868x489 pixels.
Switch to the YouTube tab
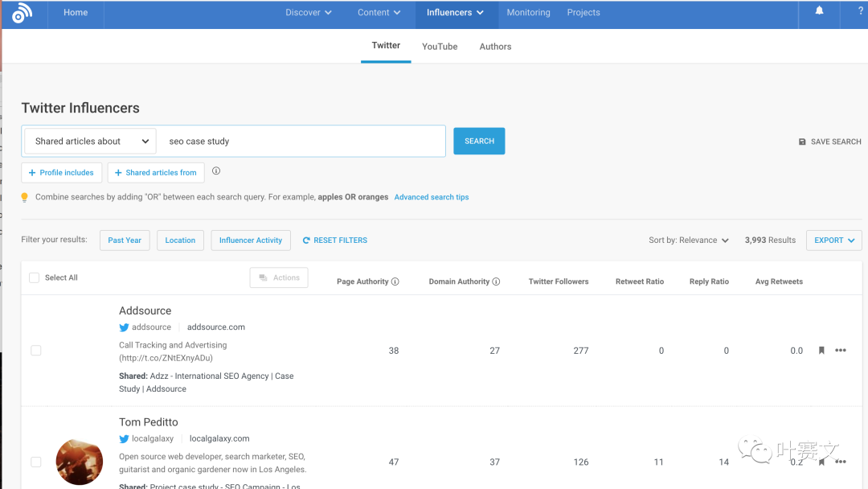(x=440, y=47)
